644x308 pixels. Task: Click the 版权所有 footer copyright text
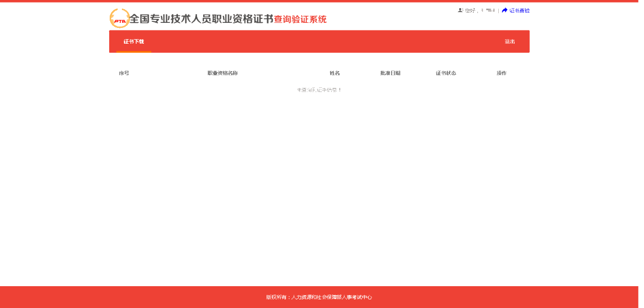click(x=319, y=297)
